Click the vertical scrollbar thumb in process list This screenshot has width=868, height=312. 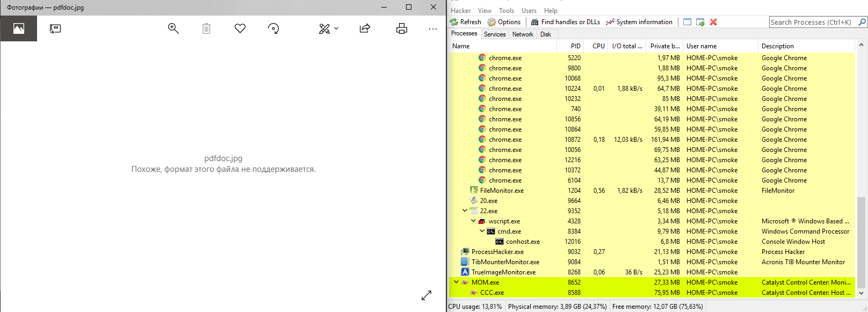point(861,242)
